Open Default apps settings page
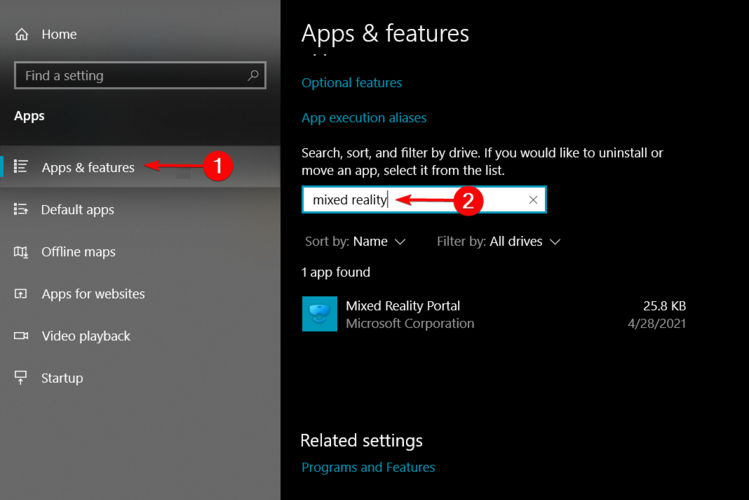 [140, 209]
